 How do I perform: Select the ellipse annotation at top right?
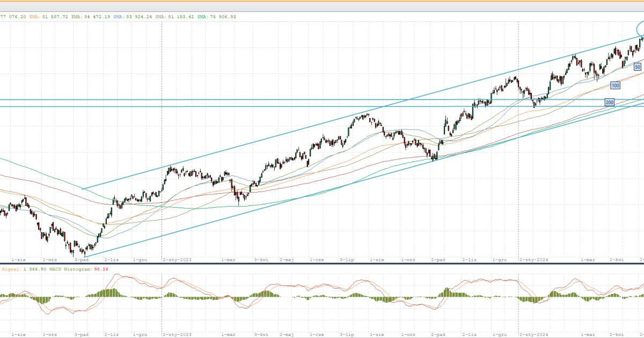(640, 29)
